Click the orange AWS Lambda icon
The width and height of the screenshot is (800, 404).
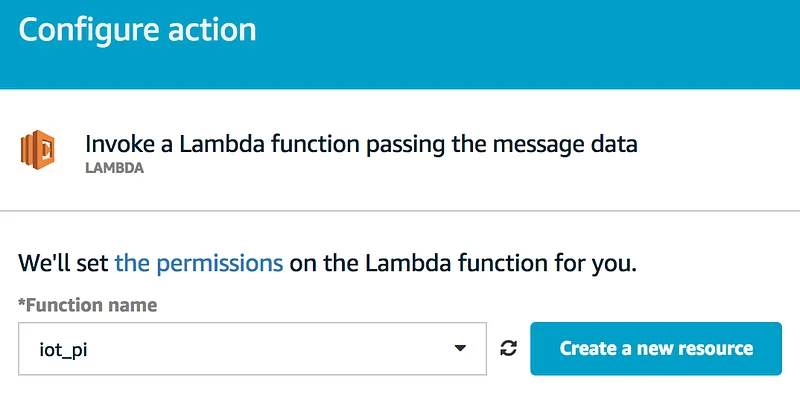(x=38, y=150)
